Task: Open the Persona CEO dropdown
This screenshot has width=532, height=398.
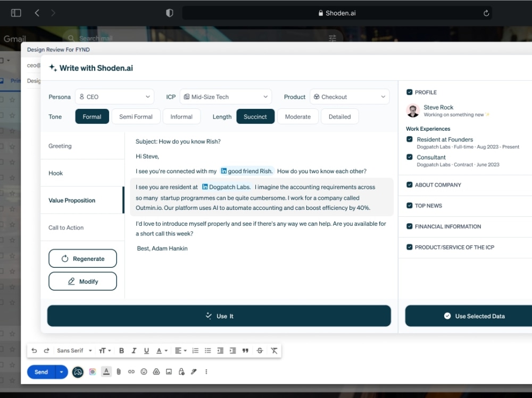Action: [x=115, y=97]
